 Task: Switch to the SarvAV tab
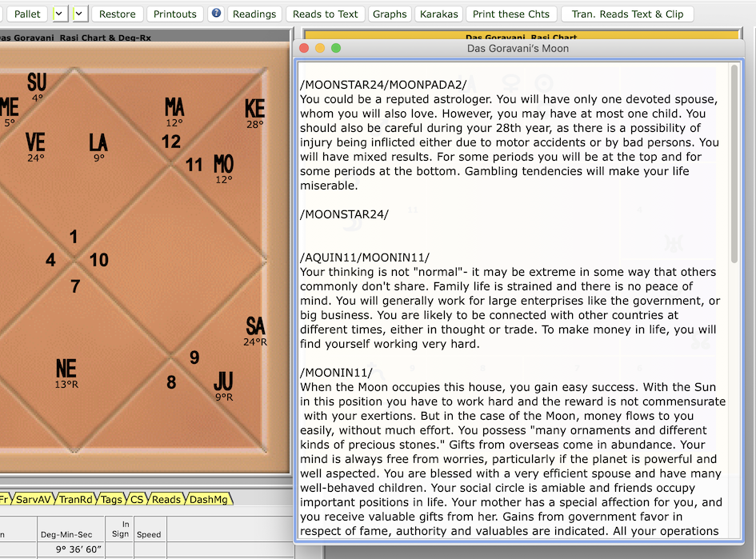[x=34, y=499]
